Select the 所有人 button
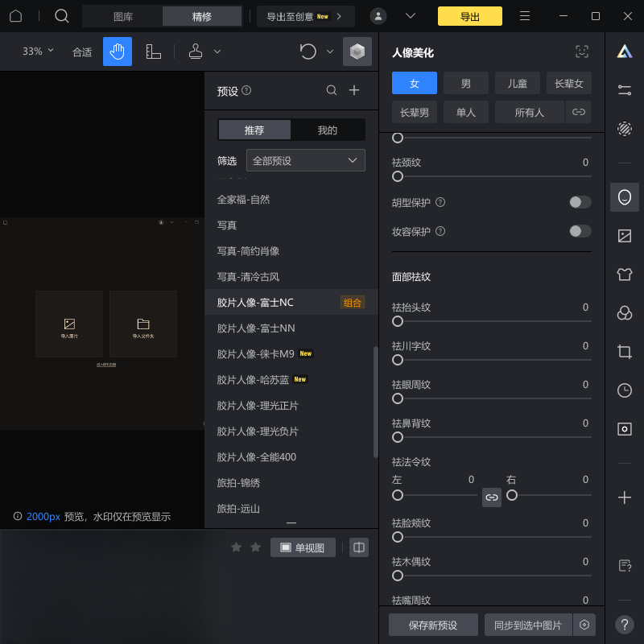The width and height of the screenshot is (644, 644). click(530, 112)
